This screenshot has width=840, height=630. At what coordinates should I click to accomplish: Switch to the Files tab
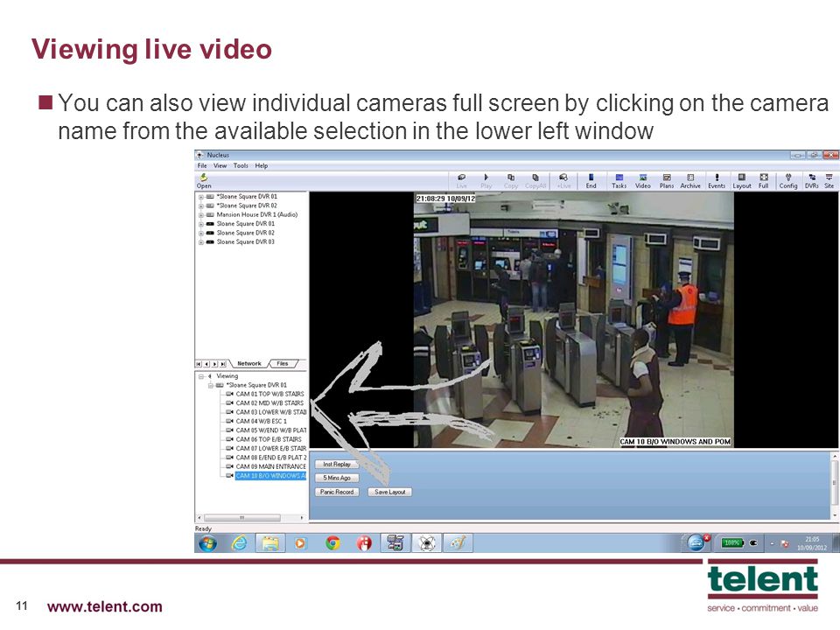283,364
